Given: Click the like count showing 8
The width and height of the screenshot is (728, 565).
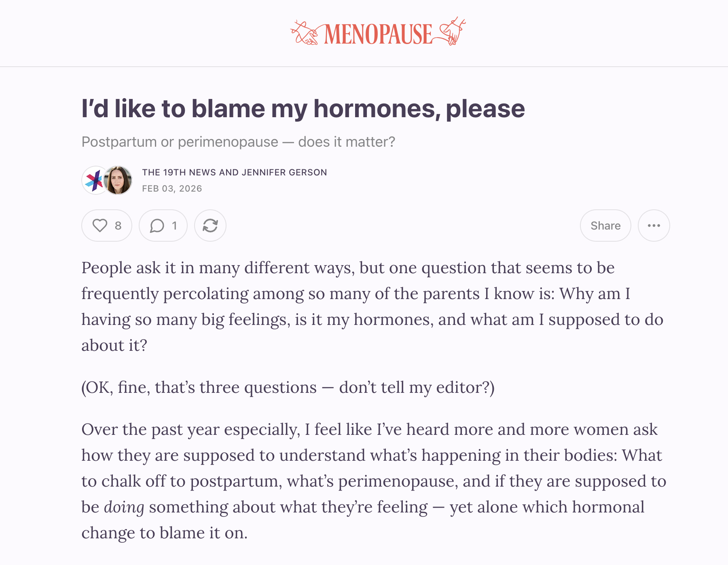Looking at the screenshot, I should (x=118, y=226).
